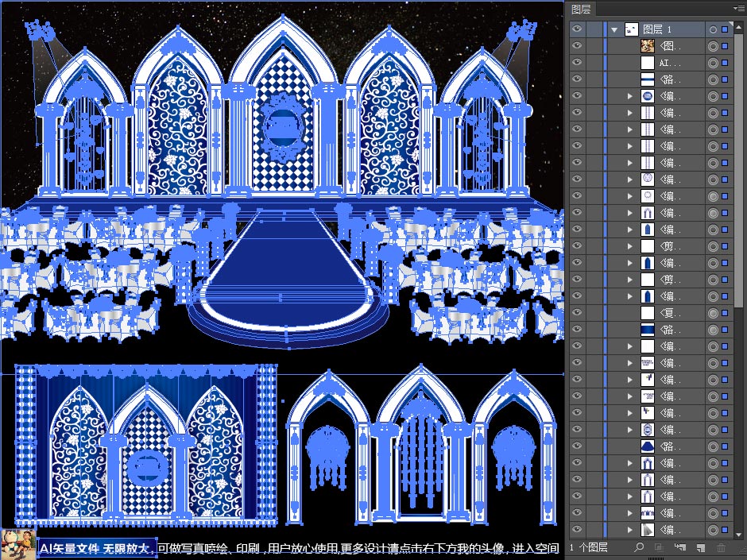Expand the grey tassel thumbnail group

(630, 530)
